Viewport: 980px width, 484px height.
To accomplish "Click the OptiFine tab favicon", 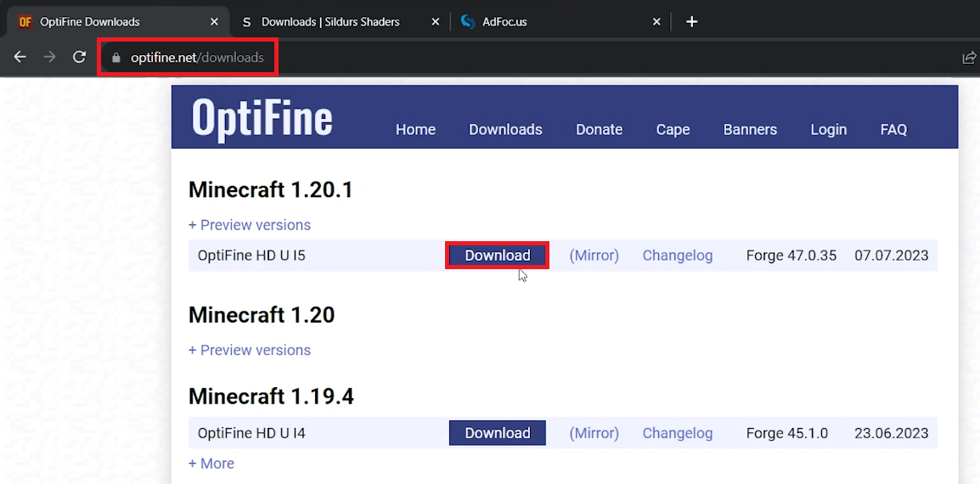I will coord(25,22).
